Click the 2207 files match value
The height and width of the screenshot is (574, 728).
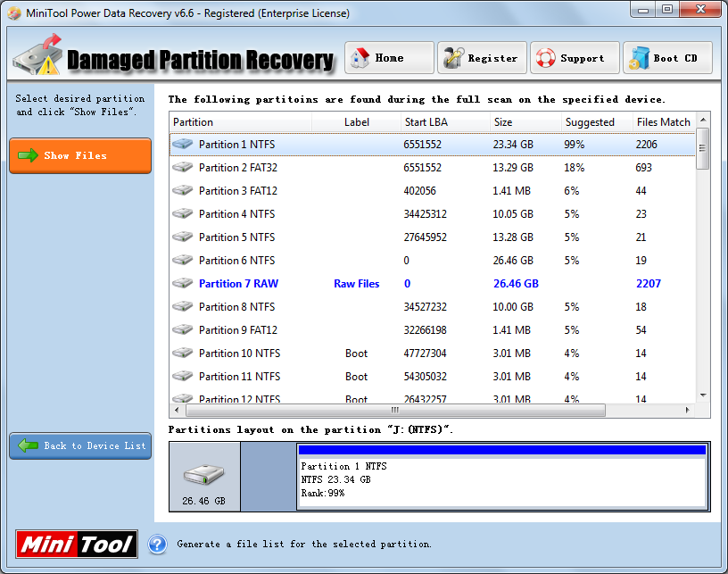[x=648, y=284]
